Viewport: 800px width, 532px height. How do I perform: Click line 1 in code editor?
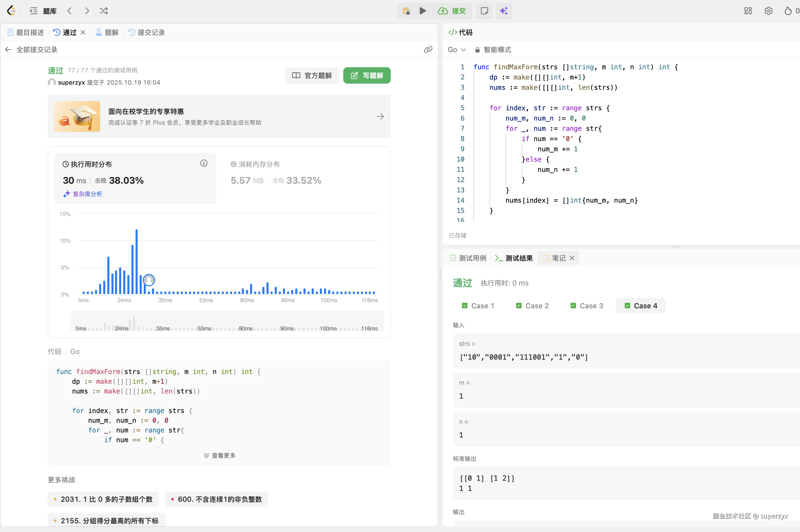(x=576, y=67)
